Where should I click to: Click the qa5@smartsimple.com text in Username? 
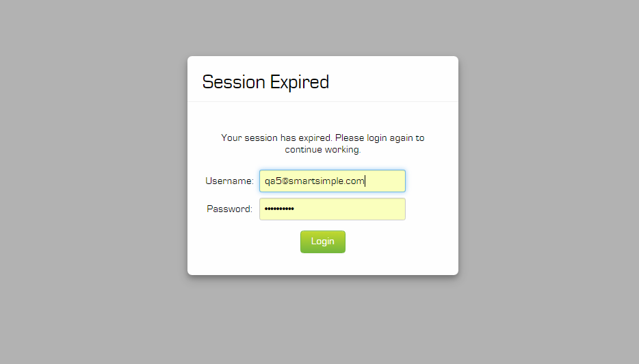(314, 181)
